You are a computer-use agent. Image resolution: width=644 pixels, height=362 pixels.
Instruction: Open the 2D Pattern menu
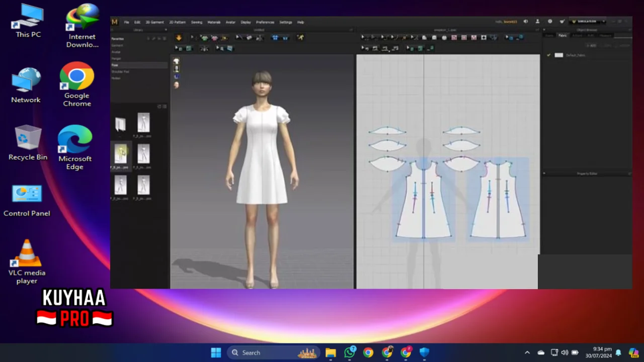tap(178, 22)
